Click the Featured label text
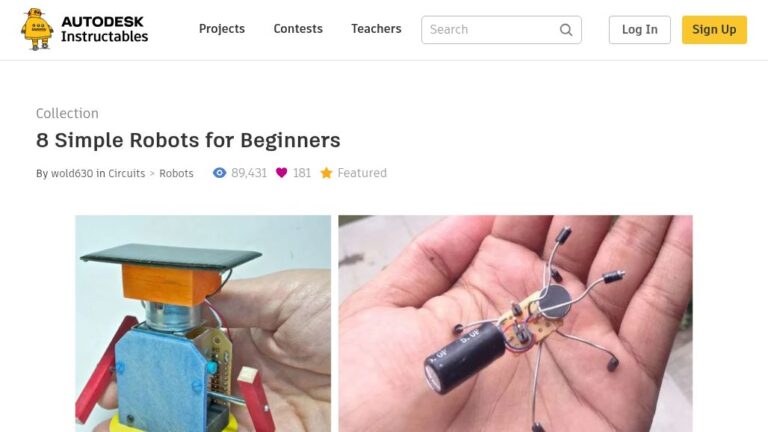This screenshot has width=768, height=432. pyautogui.click(x=362, y=173)
